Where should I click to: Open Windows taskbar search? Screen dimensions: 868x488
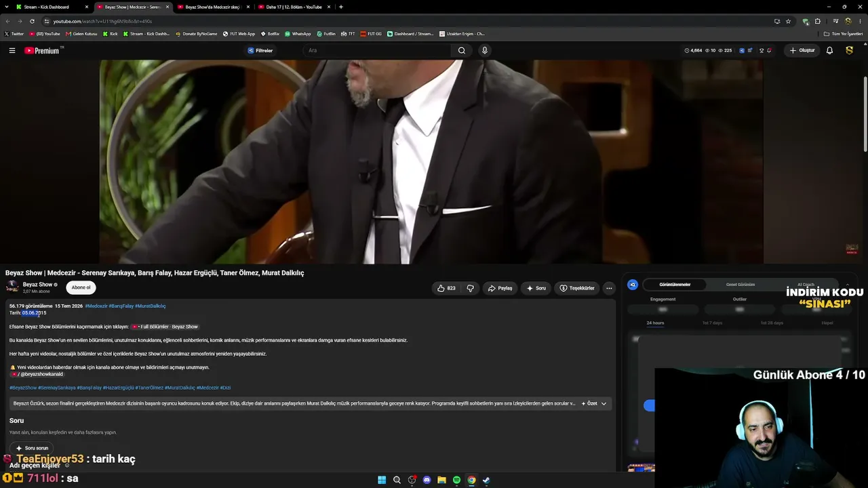(x=397, y=480)
